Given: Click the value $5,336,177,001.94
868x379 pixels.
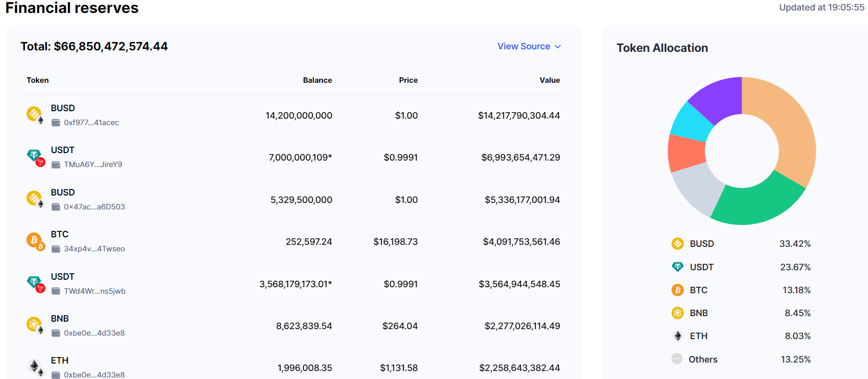Looking at the screenshot, I should tap(522, 200).
